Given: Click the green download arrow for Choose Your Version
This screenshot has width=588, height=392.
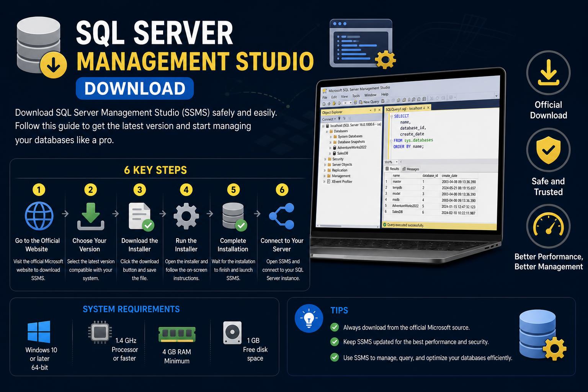Looking at the screenshot, I should coord(90,216).
